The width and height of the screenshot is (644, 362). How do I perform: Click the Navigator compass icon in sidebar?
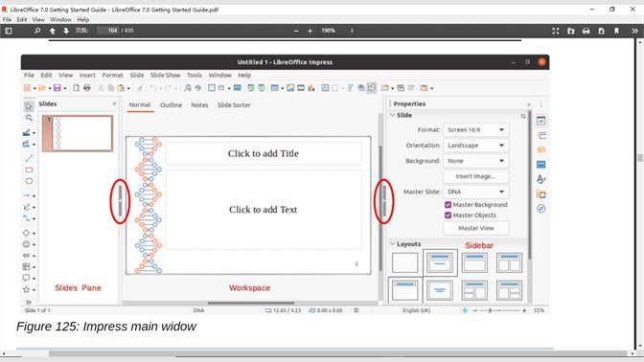point(540,209)
